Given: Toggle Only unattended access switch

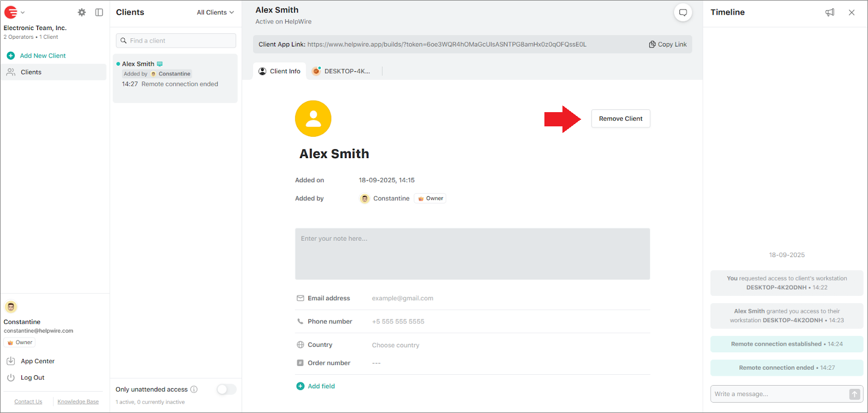Looking at the screenshot, I should [226, 389].
